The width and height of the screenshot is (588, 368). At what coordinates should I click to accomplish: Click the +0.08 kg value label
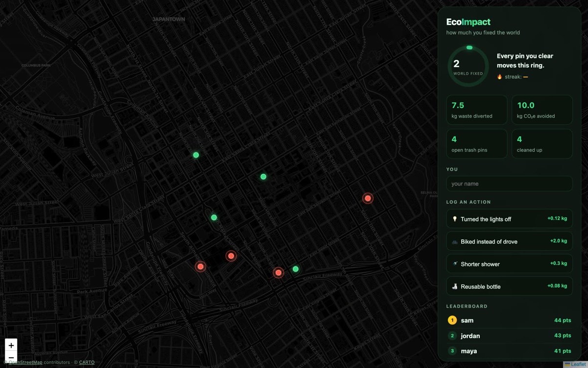(x=557, y=286)
